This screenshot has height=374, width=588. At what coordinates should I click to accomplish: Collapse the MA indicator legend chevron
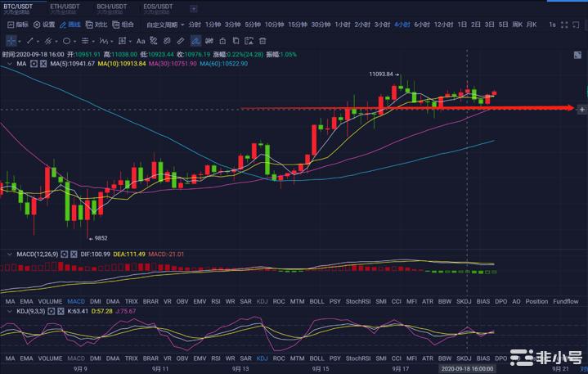click(x=9, y=64)
